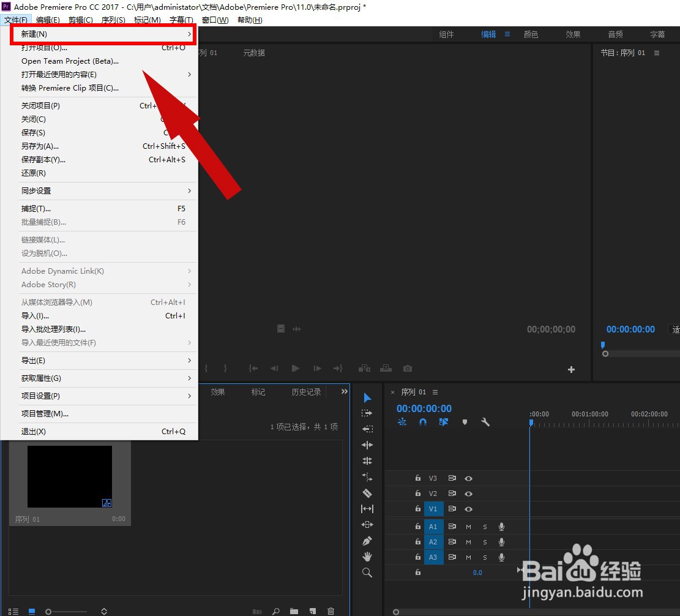Switch to the 颜色 workspace
Image resolution: width=680 pixels, height=616 pixels.
pos(531,34)
